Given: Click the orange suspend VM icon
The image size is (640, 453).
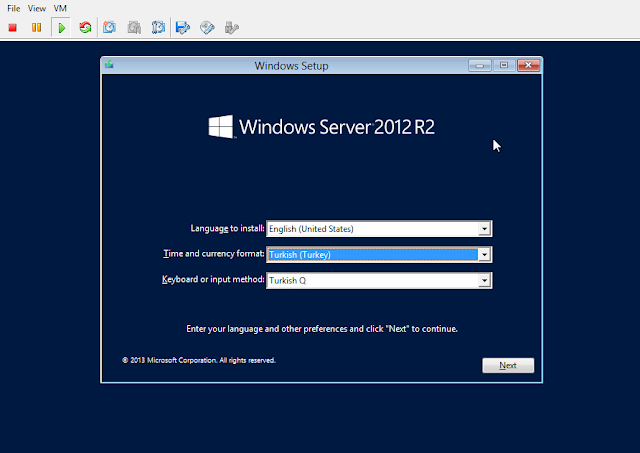Looking at the screenshot, I should point(36,28).
